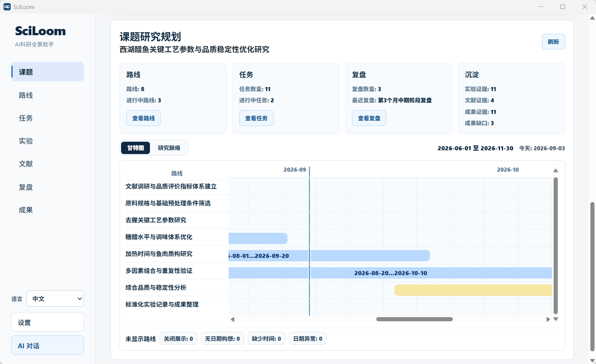The width and height of the screenshot is (596, 364).
Task: Click 查看任务 button
Action: click(256, 118)
